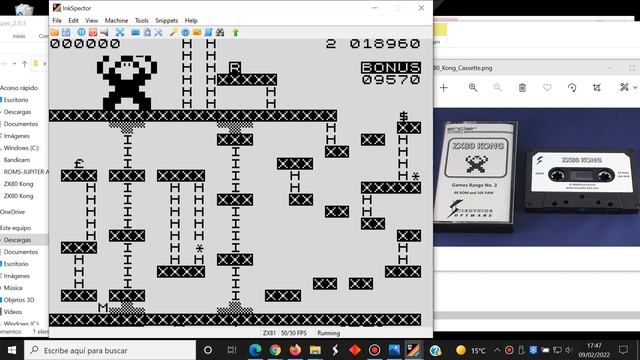This screenshot has width=640, height=360.
Task: Click the blue disk drive icon in toolbar
Action: coord(185,32)
